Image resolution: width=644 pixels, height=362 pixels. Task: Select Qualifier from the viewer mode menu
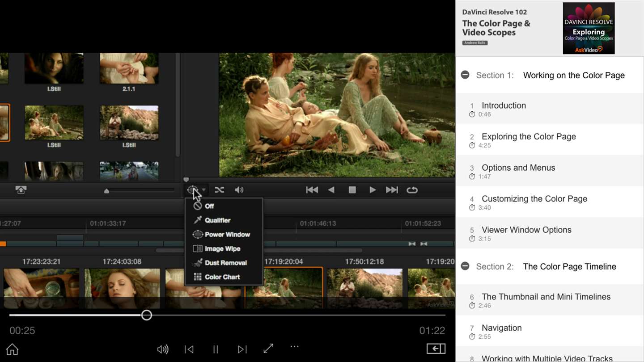(217, 220)
